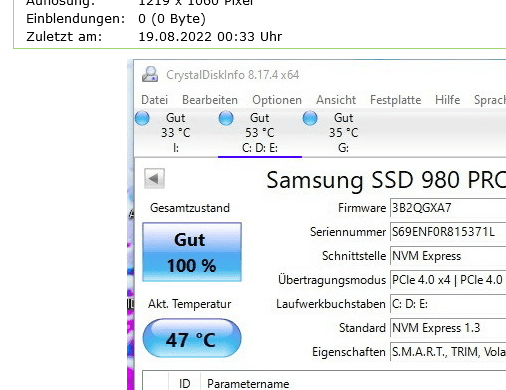Viewport: 506px width, 390px height.
Task: Click the Firmware field 3B2QGXA7
Action: [x=448, y=208]
